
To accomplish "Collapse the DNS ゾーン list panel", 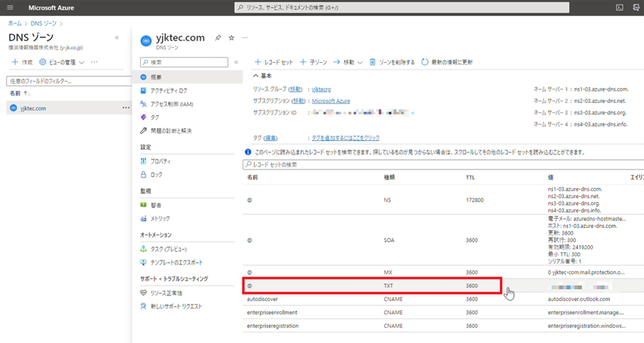I will coord(117,38).
